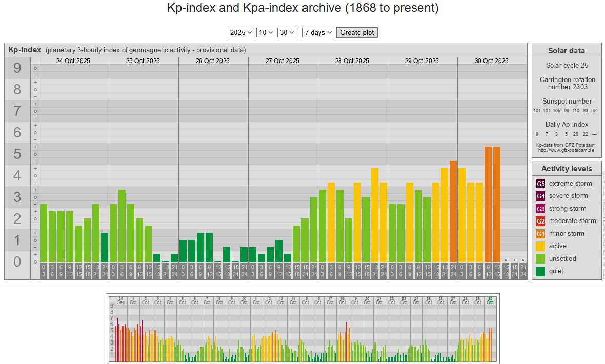Click the extreme storm legend label

(570, 184)
